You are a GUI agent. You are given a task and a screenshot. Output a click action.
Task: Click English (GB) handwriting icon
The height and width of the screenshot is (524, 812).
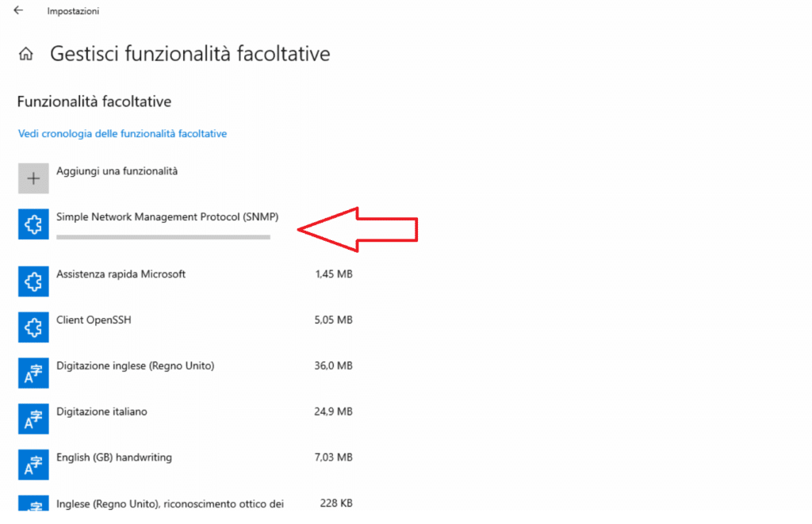coord(33,465)
